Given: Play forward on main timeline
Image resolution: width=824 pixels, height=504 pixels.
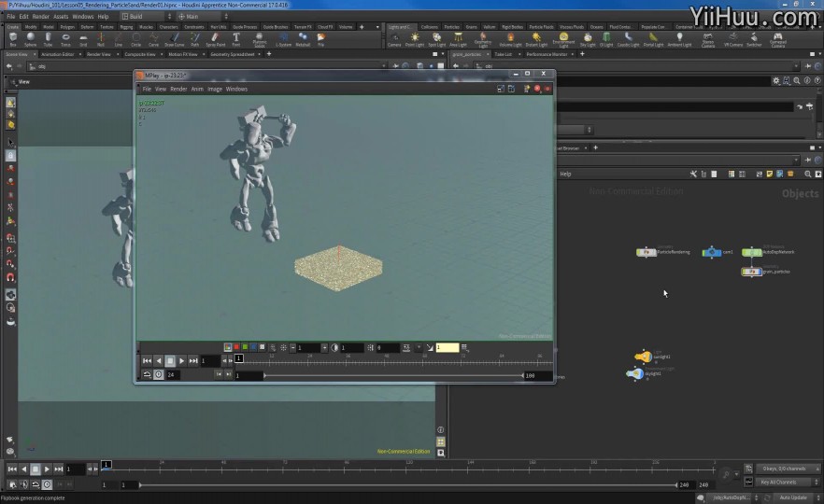Looking at the screenshot, I should [x=47, y=469].
